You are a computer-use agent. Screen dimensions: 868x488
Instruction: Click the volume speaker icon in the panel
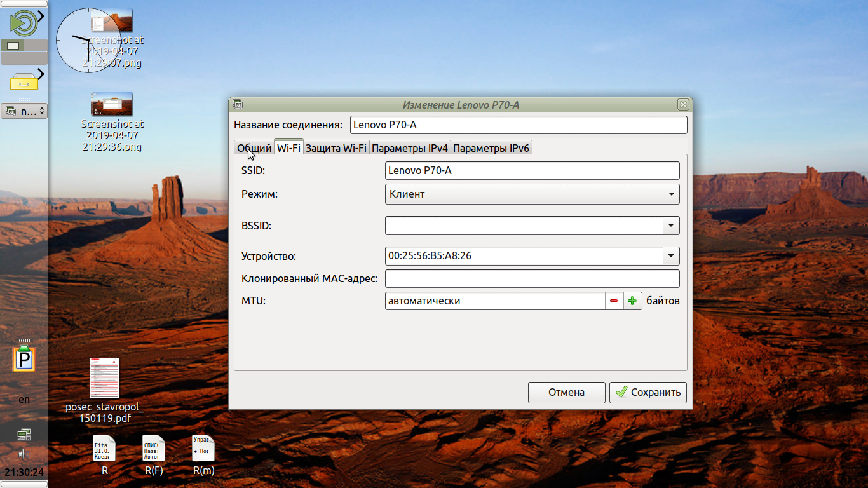click(x=24, y=454)
